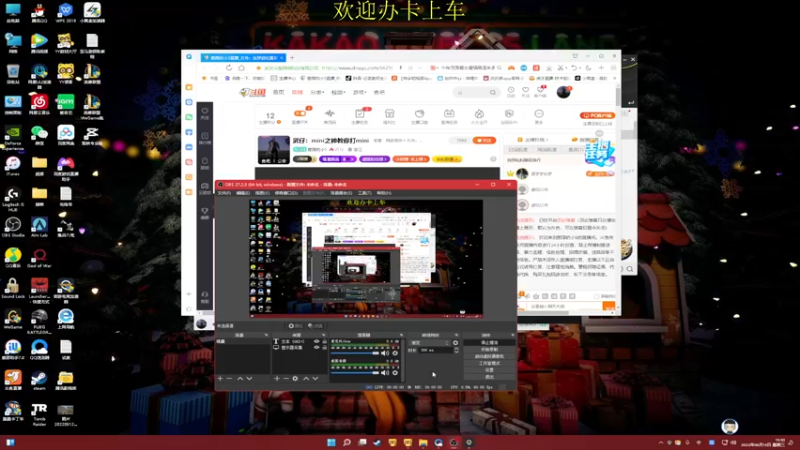Adjust the first mixer volume slider
800x450 pixels.
[x=355, y=353]
